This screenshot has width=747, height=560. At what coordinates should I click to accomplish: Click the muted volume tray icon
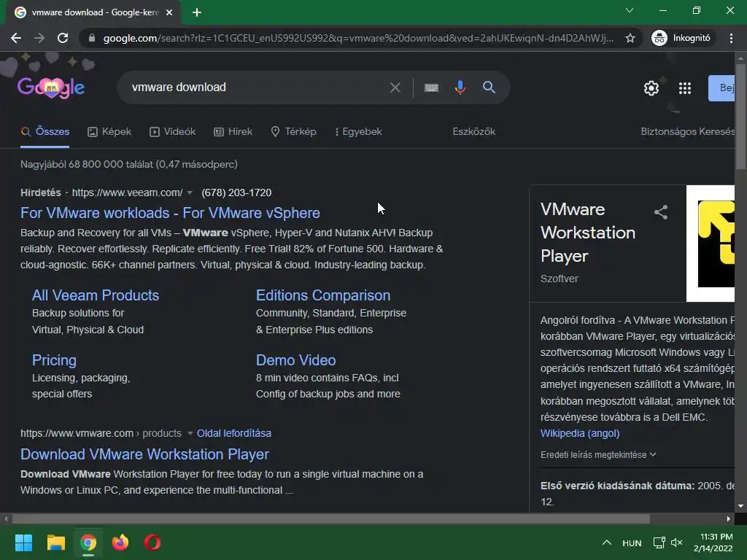(x=676, y=542)
